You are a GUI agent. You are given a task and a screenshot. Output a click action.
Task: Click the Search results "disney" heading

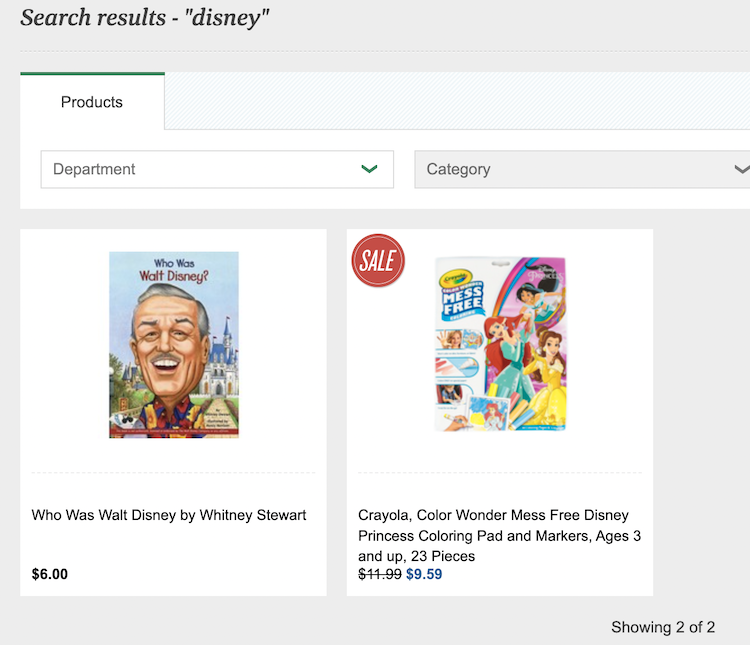144,18
